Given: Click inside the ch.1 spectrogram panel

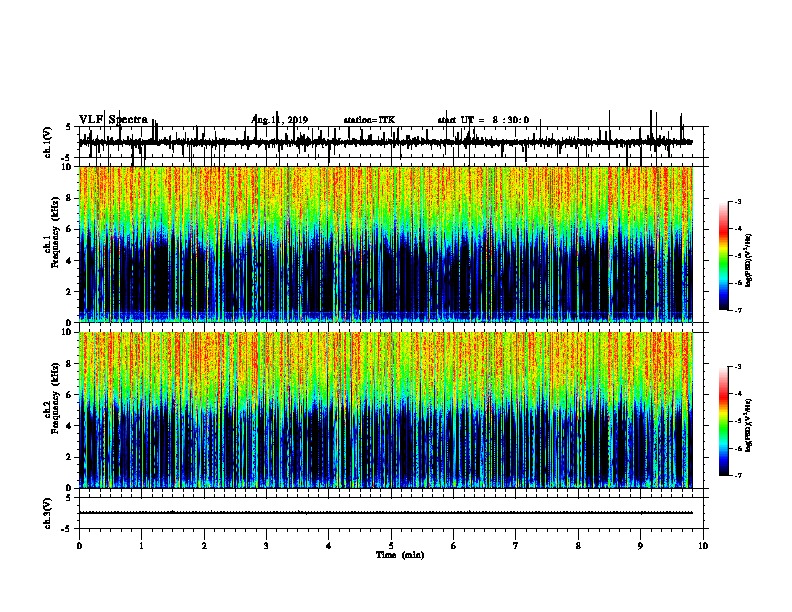Looking at the screenshot, I should [x=386, y=244].
